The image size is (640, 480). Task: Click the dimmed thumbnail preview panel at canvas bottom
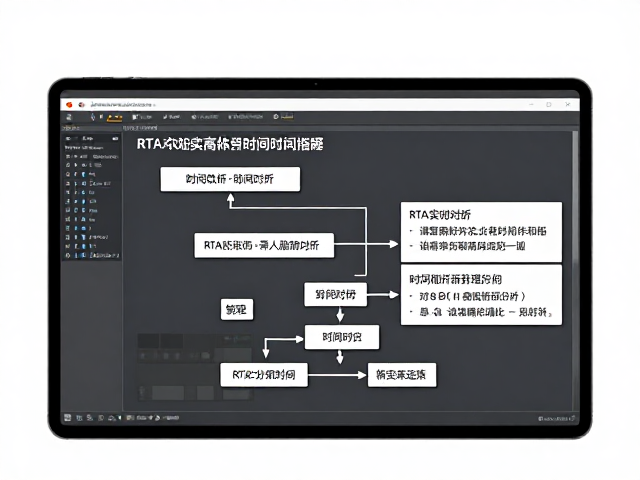click(x=195, y=367)
